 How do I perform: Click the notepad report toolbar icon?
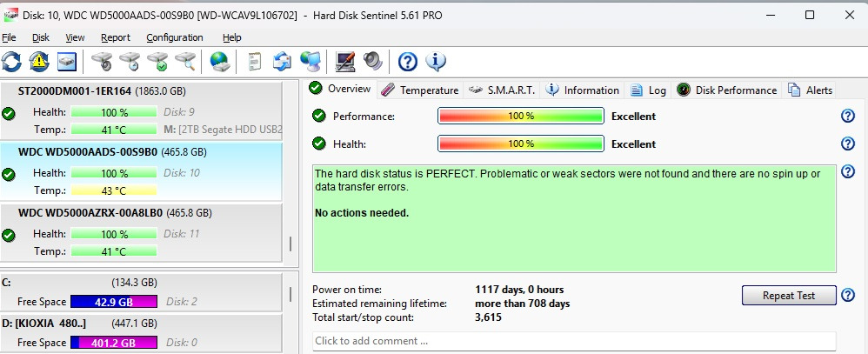tap(255, 62)
